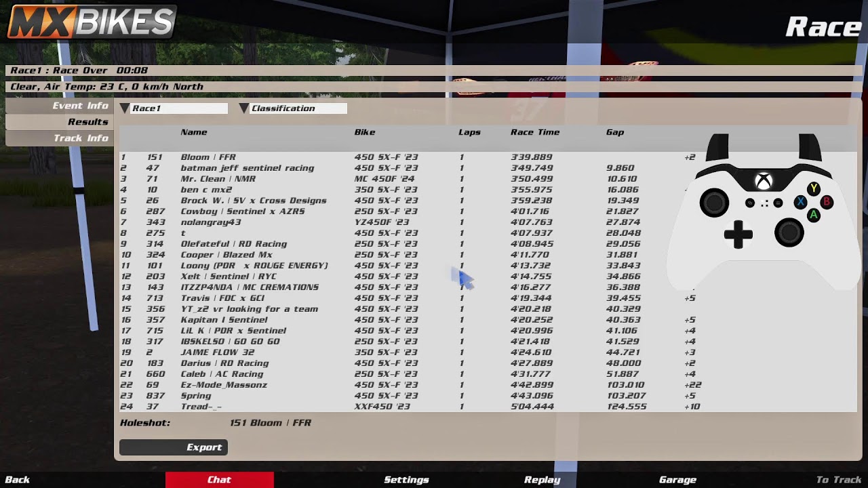Click the To Track button

tap(838, 480)
